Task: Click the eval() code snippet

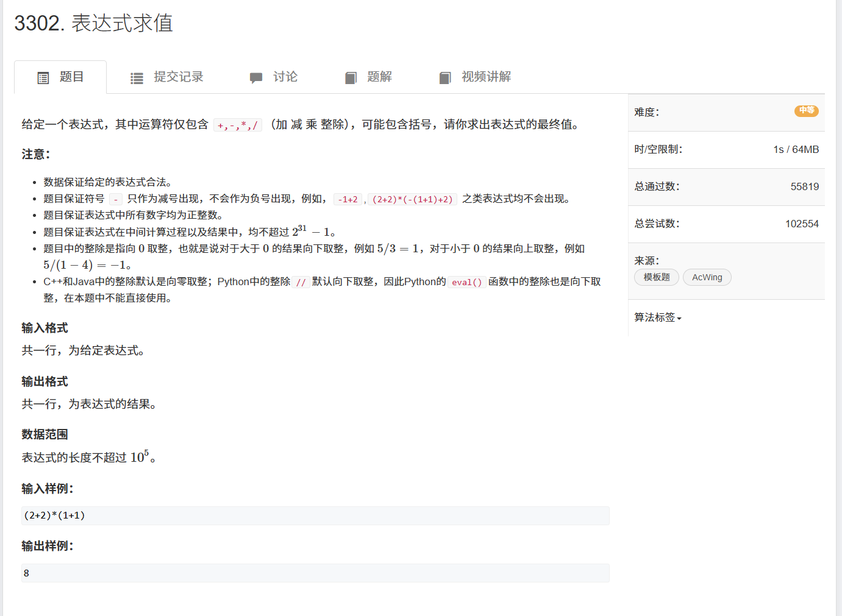Action: pos(467,282)
